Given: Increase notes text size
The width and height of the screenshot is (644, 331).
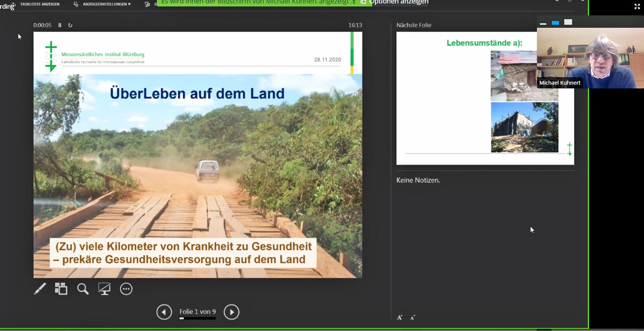Looking at the screenshot, I should tap(400, 317).
